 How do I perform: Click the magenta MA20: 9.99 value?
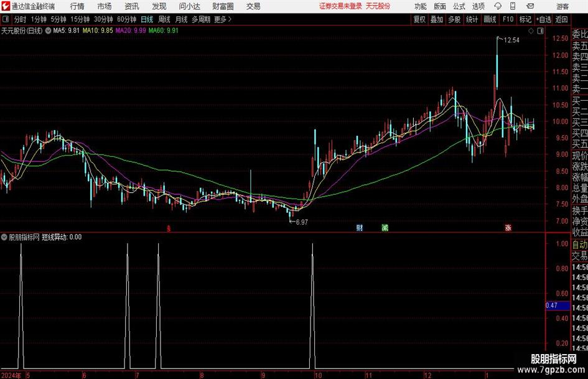131,30
